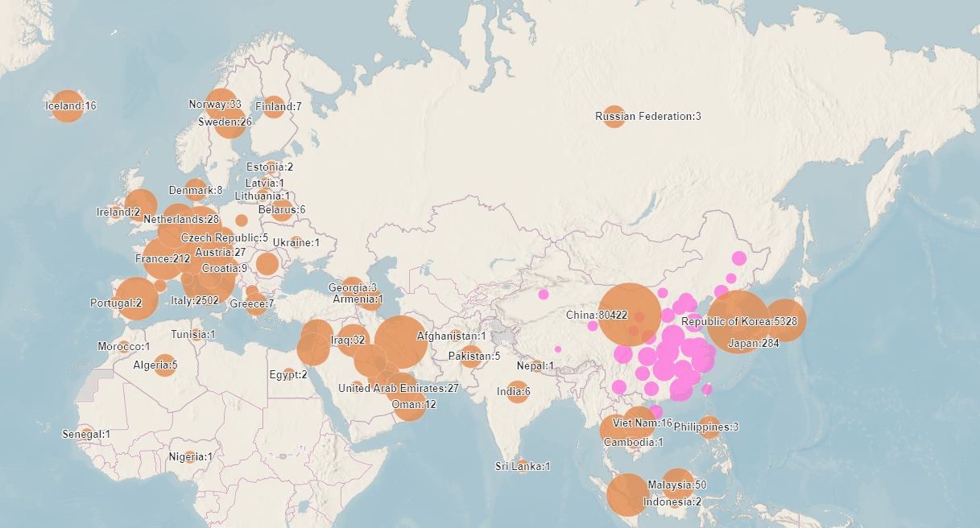The image size is (980, 528).
Task: Select the Philippines:3 circle marker
Action: 709,427
